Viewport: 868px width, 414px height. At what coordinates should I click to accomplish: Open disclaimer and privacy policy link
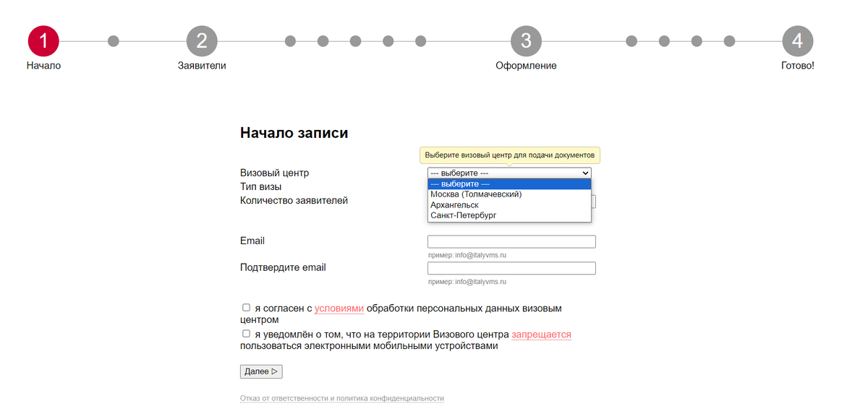[342, 398]
